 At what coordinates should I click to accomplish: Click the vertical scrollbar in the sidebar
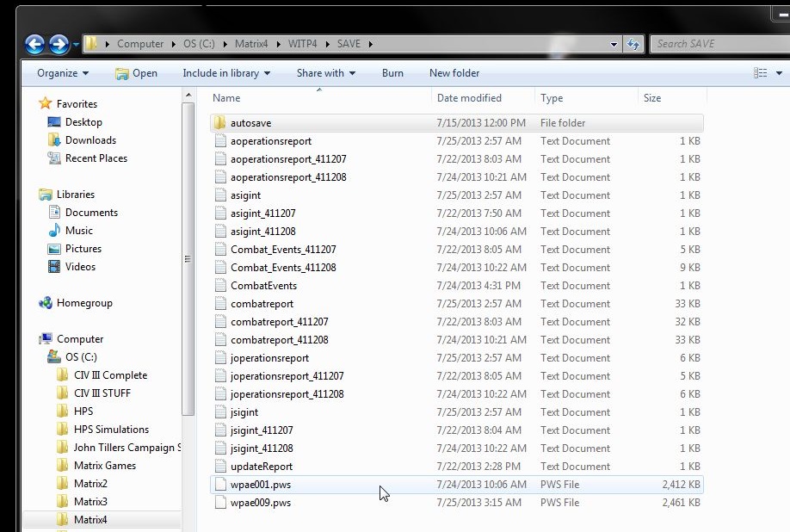click(x=186, y=258)
